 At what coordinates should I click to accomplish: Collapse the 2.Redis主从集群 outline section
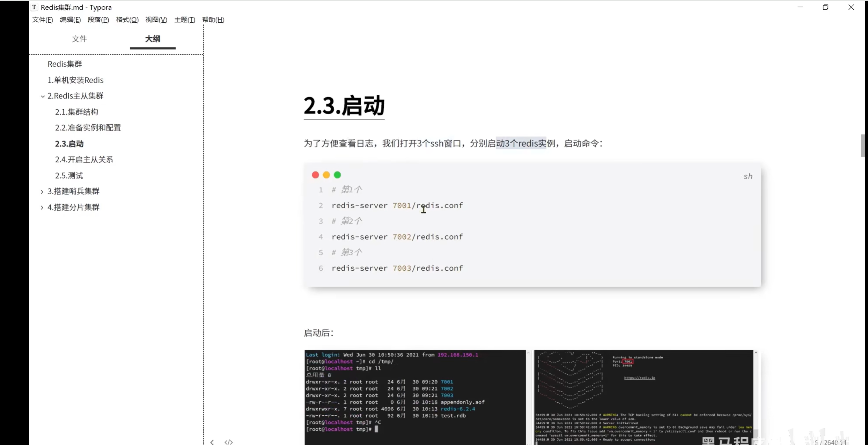pyautogui.click(x=43, y=96)
